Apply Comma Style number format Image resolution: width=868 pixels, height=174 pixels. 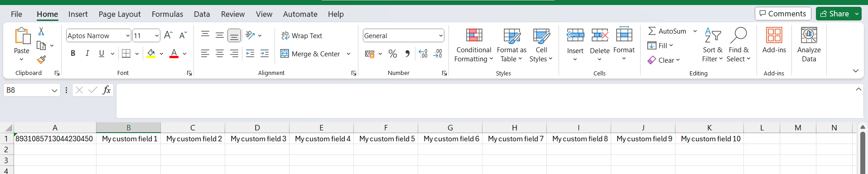click(x=408, y=54)
